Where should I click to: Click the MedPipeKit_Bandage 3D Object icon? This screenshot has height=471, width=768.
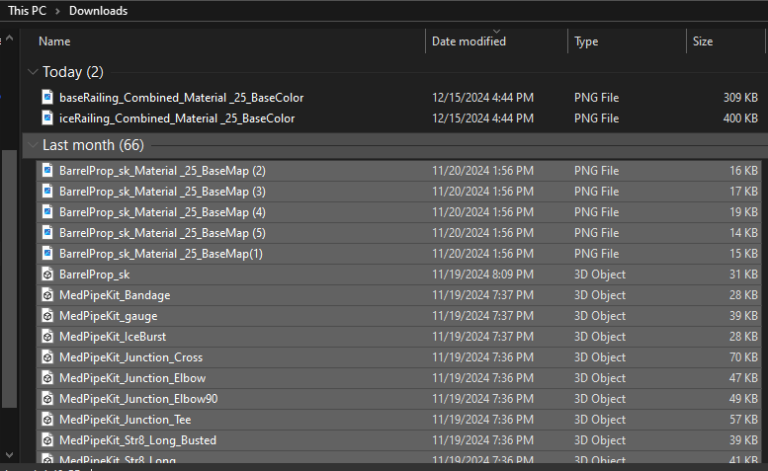point(47,295)
